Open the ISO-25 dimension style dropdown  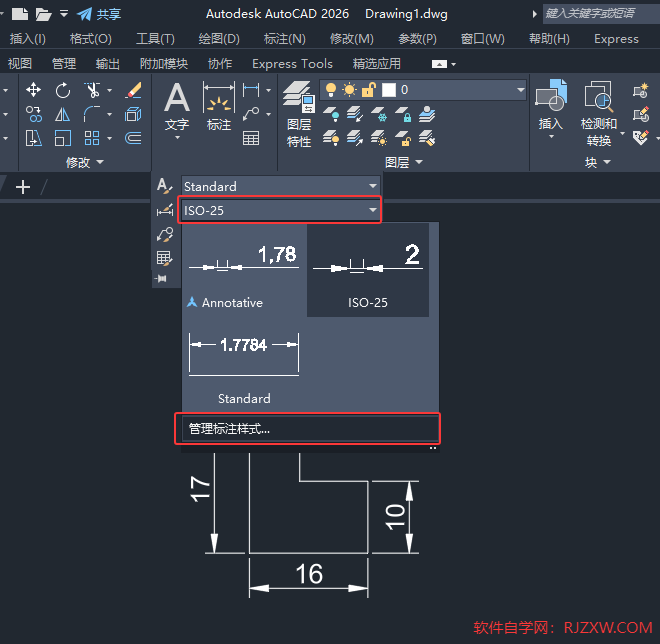pos(373,210)
